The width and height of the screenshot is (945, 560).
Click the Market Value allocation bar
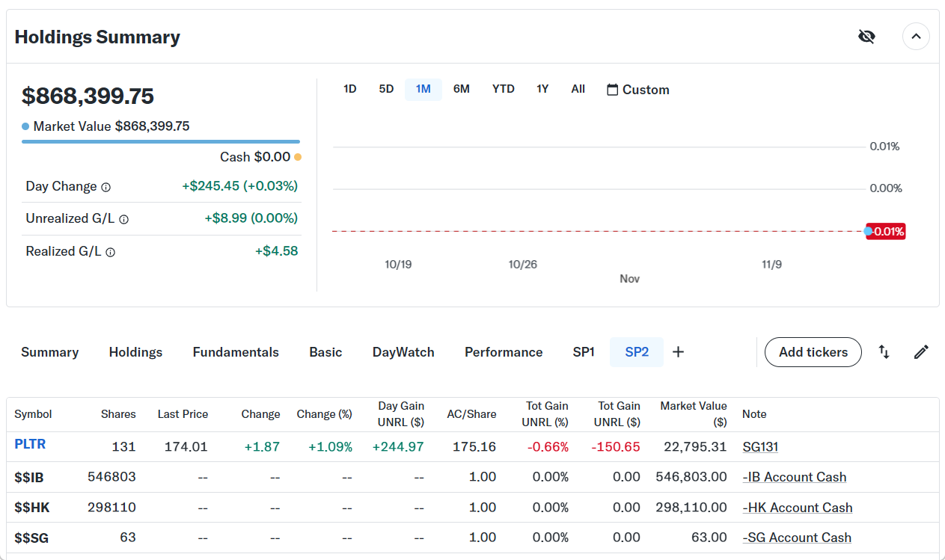(x=161, y=141)
